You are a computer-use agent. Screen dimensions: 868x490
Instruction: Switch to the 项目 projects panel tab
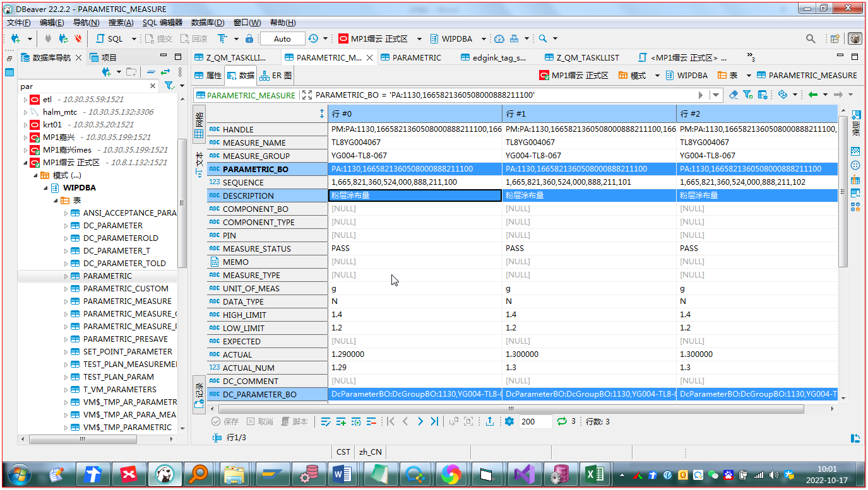tap(104, 57)
